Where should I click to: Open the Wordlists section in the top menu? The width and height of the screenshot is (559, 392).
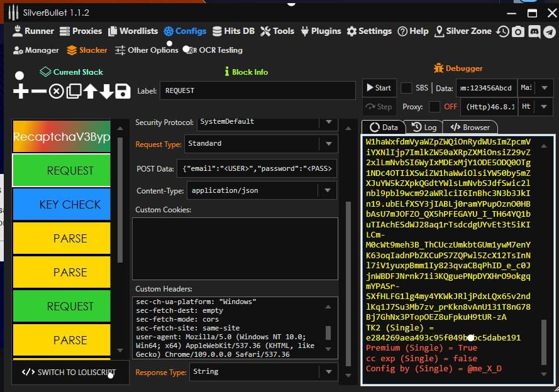click(x=133, y=31)
